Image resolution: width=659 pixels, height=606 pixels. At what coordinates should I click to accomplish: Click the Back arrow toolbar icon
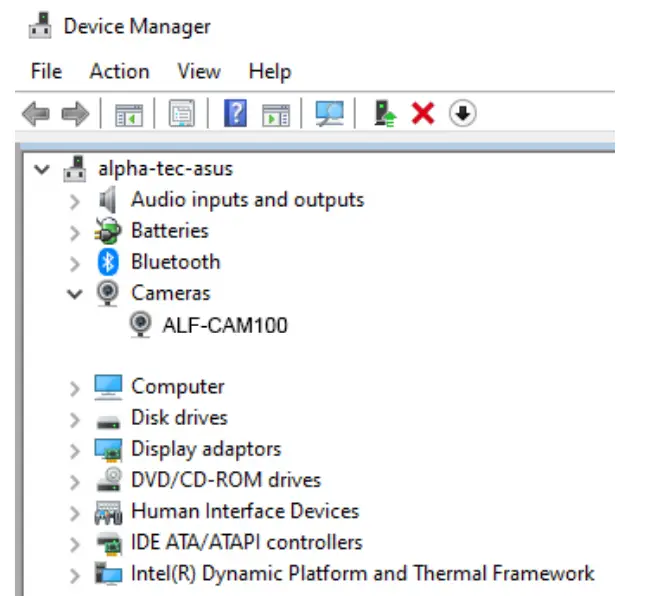click(x=36, y=114)
